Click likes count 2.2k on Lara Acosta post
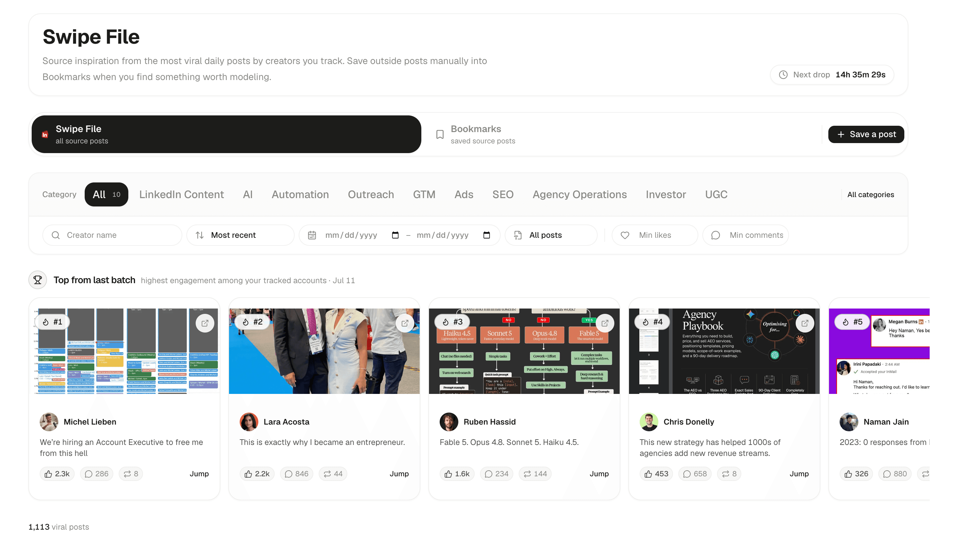 257,474
